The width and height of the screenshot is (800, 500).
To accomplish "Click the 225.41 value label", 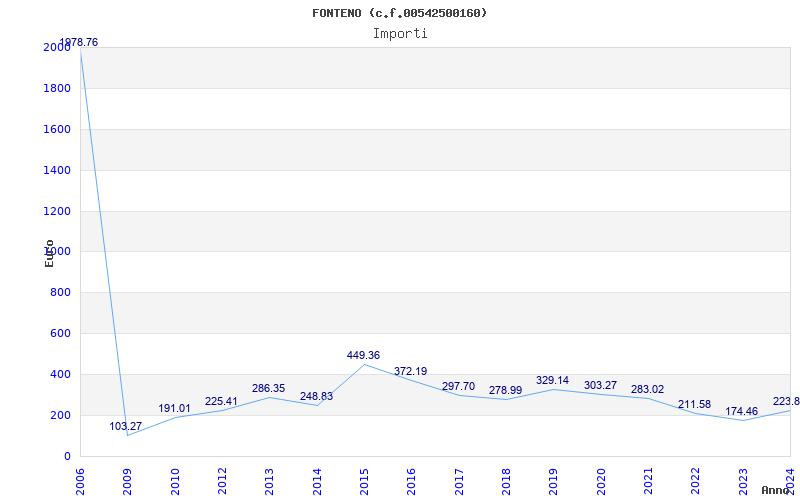I will coord(221,401).
